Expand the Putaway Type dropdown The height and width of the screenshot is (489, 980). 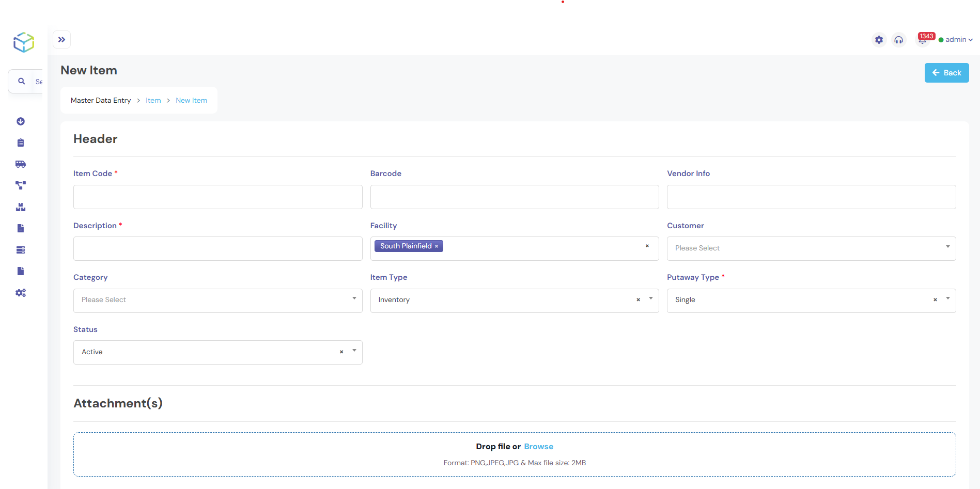click(x=947, y=299)
